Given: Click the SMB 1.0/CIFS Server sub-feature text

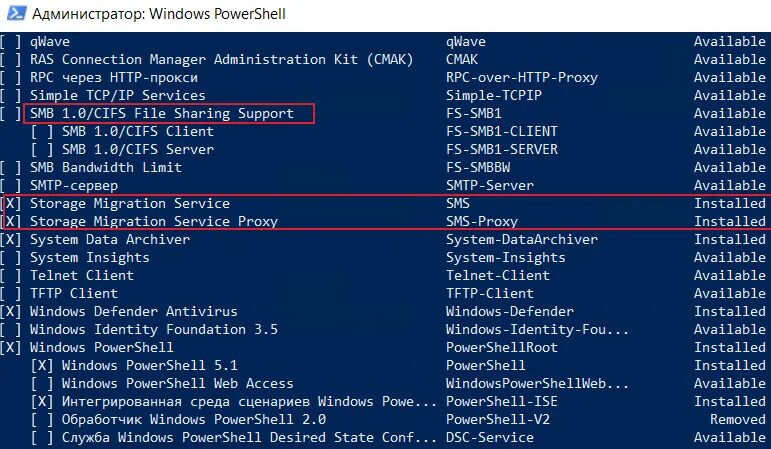Looking at the screenshot, I should pos(138,150).
